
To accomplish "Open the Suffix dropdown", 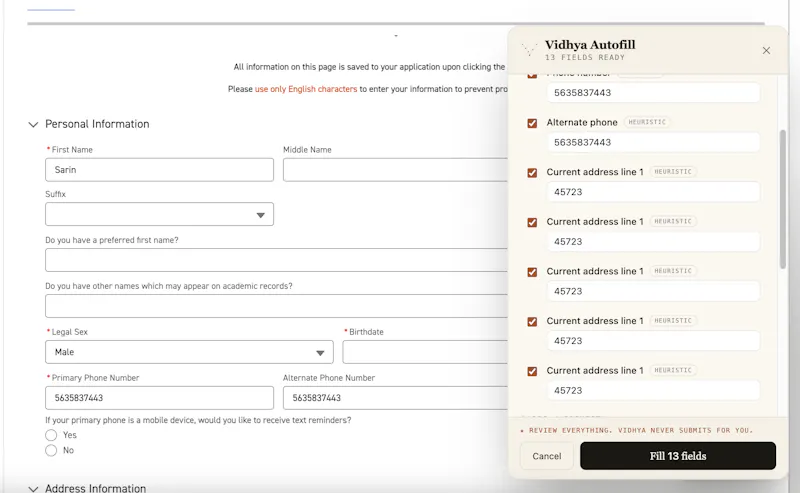I will [159, 214].
